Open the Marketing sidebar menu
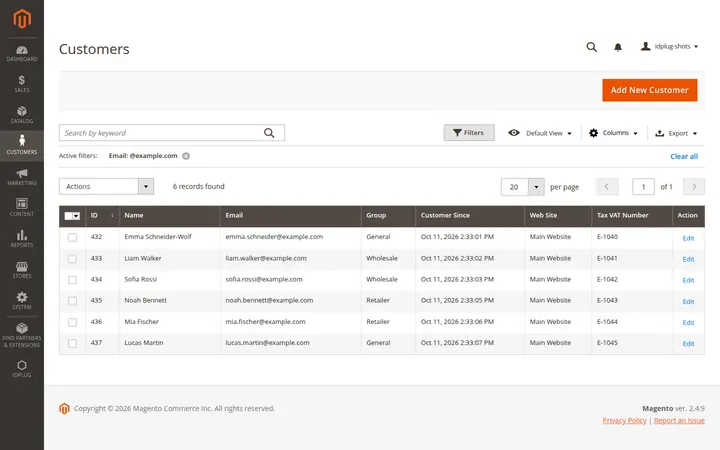Image resolution: width=720 pixels, height=450 pixels. click(x=22, y=177)
